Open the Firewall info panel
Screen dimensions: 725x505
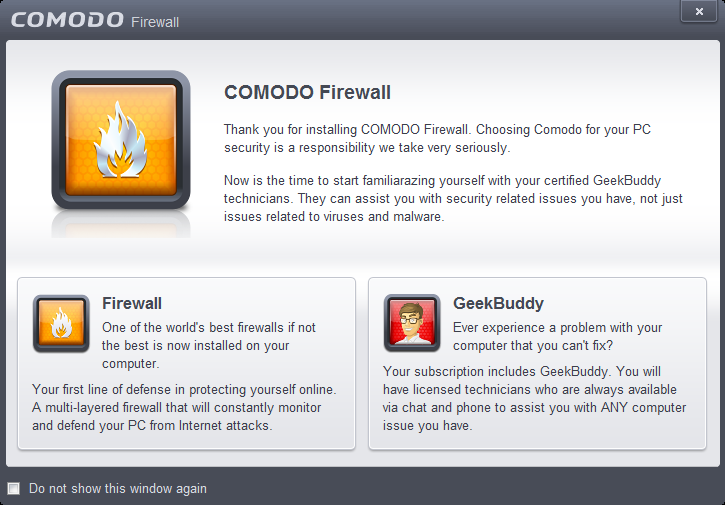point(186,363)
